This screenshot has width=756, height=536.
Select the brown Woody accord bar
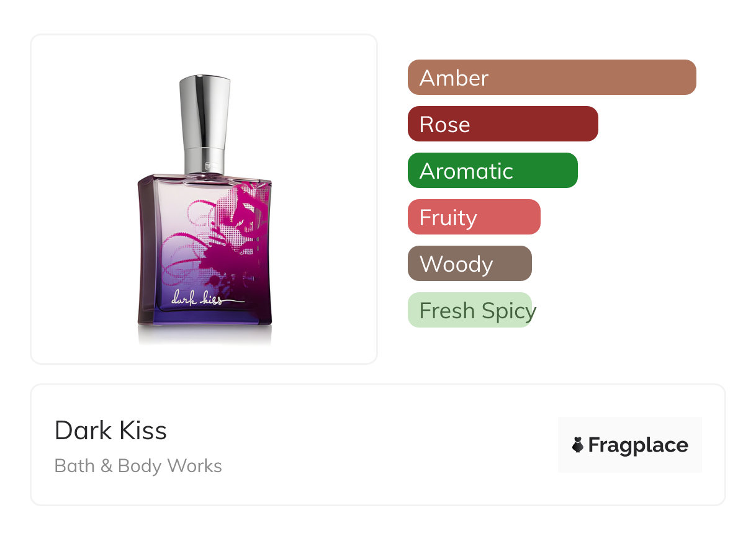[x=470, y=263]
